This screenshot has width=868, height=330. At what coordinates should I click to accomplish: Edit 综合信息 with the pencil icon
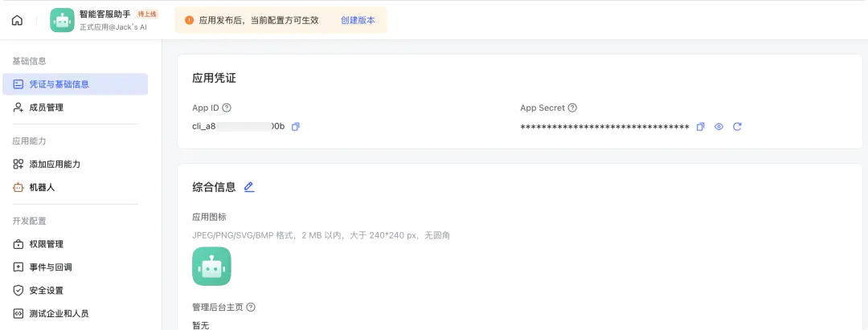pyautogui.click(x=249, y=187)
